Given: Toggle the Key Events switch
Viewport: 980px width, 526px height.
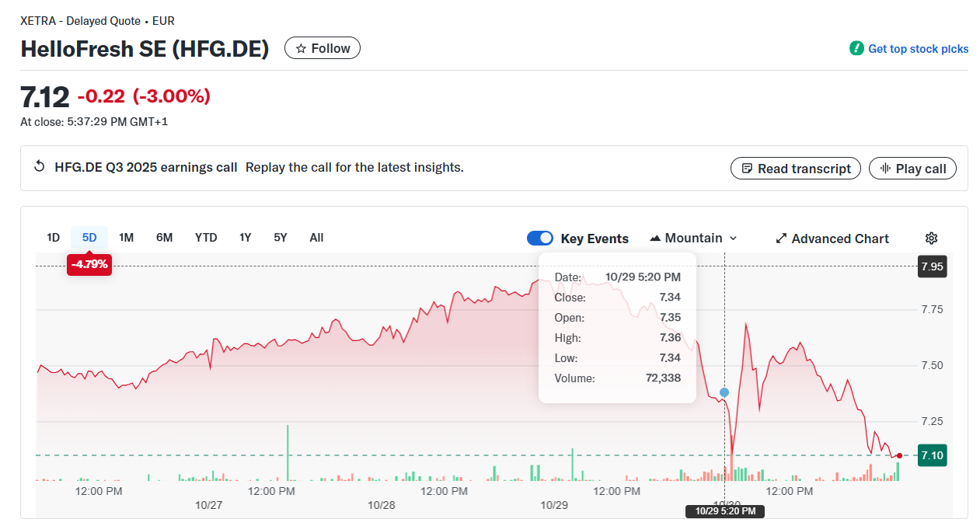Looking at the screenshot, I should [x=540, y=239].
